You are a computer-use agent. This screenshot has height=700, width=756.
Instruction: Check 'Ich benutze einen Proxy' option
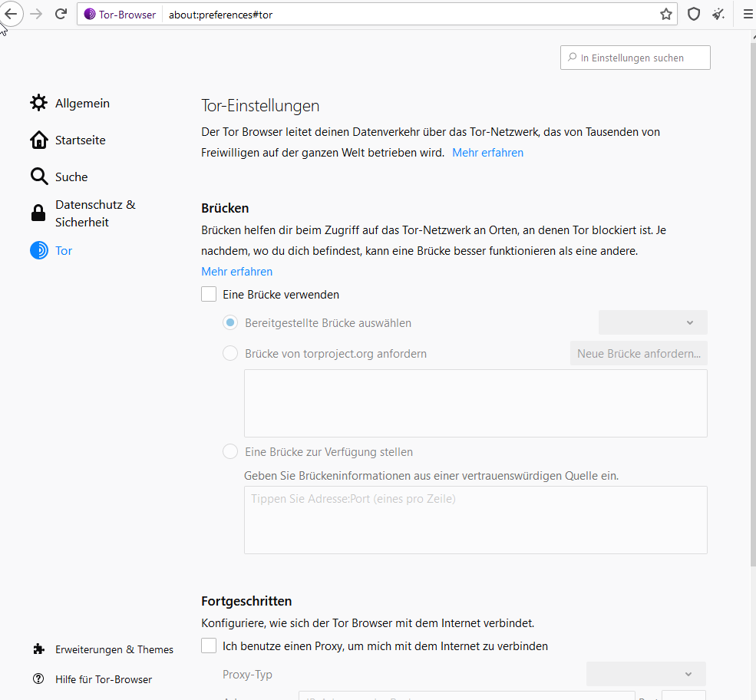[x=209, y=646]
